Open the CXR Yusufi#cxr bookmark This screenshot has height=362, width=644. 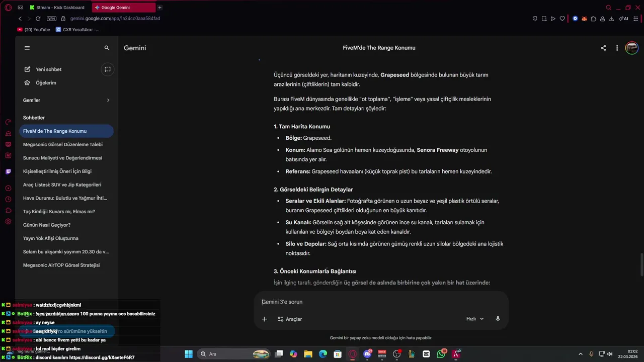77,30
